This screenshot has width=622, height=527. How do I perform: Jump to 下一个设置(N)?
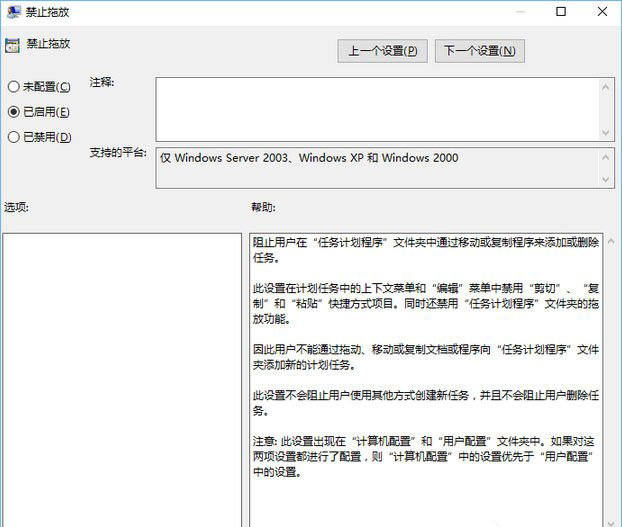[x=480, y=51]
